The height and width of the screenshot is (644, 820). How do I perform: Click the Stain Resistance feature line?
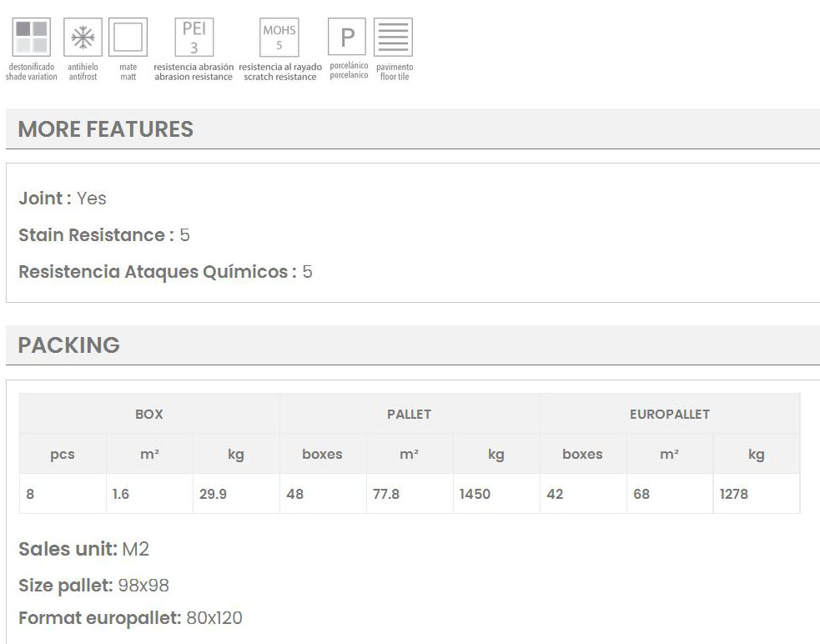104,235
